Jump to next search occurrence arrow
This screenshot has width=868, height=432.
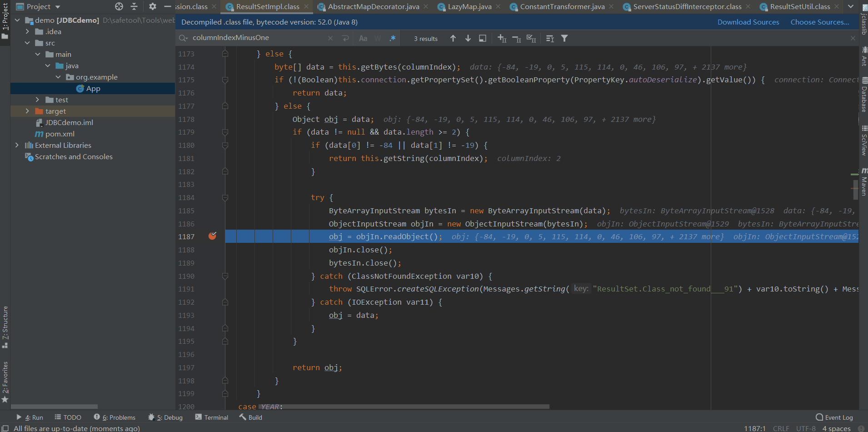point(468,39)
